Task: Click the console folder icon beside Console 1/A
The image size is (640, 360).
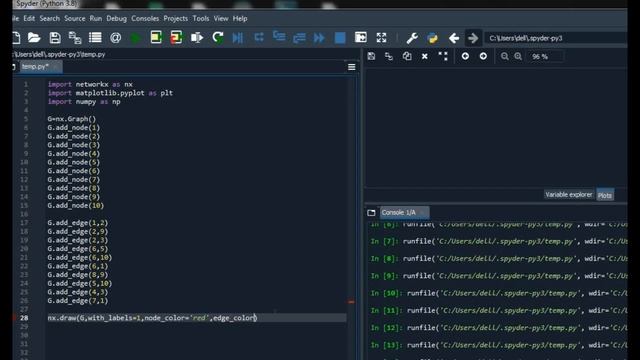Action: point(371,213)
